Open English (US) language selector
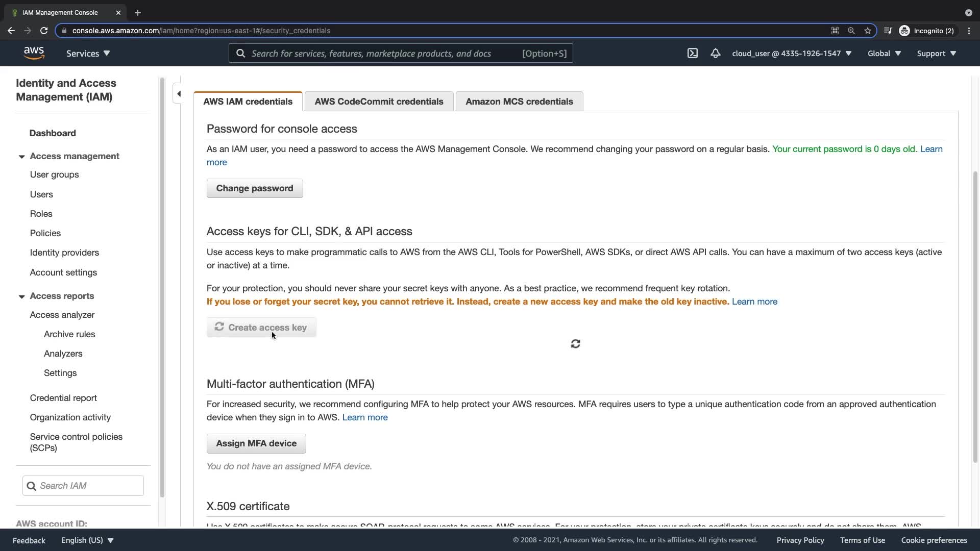Viewport: 980px width, 551px height. [87, 540]
